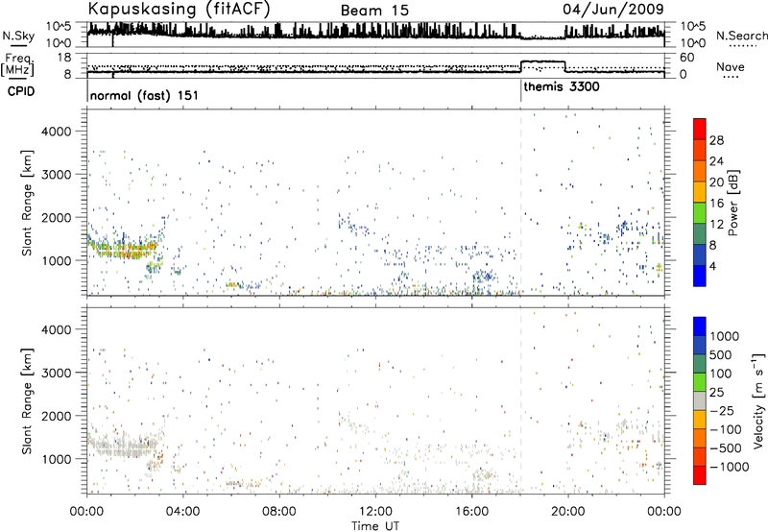The height and width of the screenshot is (532, 768).
Task: Pick the blue 4–8 dB Power swatch
Action: coord(700,254)
